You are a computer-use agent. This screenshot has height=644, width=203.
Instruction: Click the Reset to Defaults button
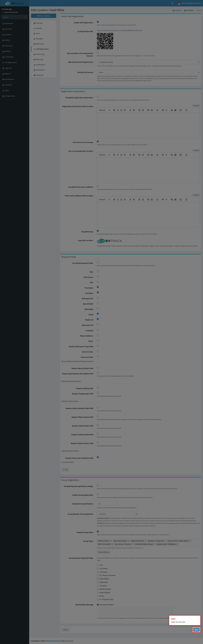[104, 552]
